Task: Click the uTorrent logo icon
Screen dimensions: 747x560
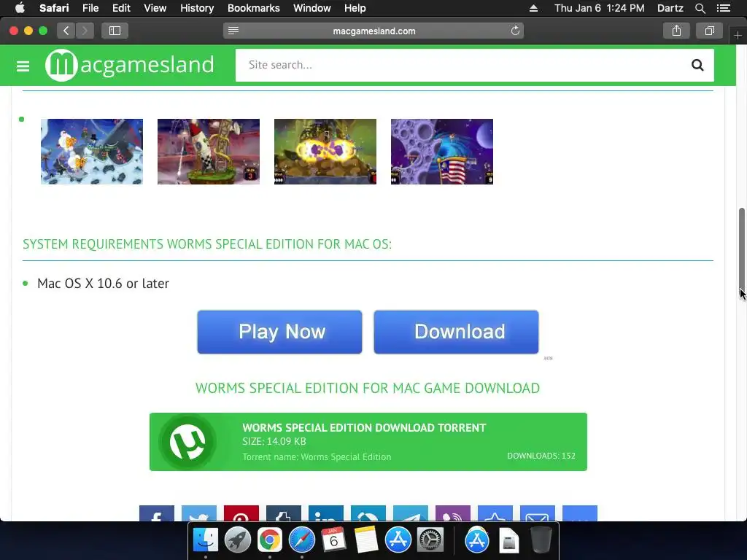Action: click(x=187, y=442)
